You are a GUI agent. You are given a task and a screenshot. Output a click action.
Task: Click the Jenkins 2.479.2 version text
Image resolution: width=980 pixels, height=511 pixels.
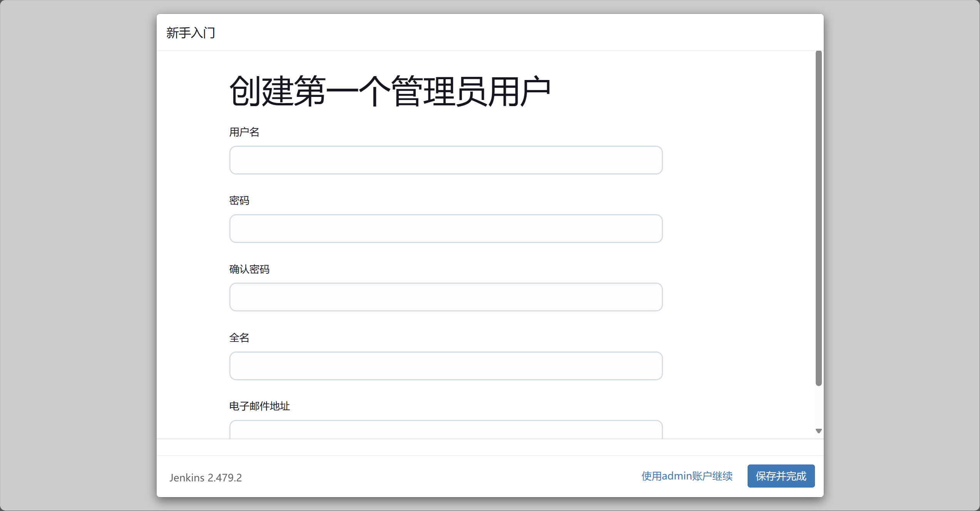[x=205, y=478]
